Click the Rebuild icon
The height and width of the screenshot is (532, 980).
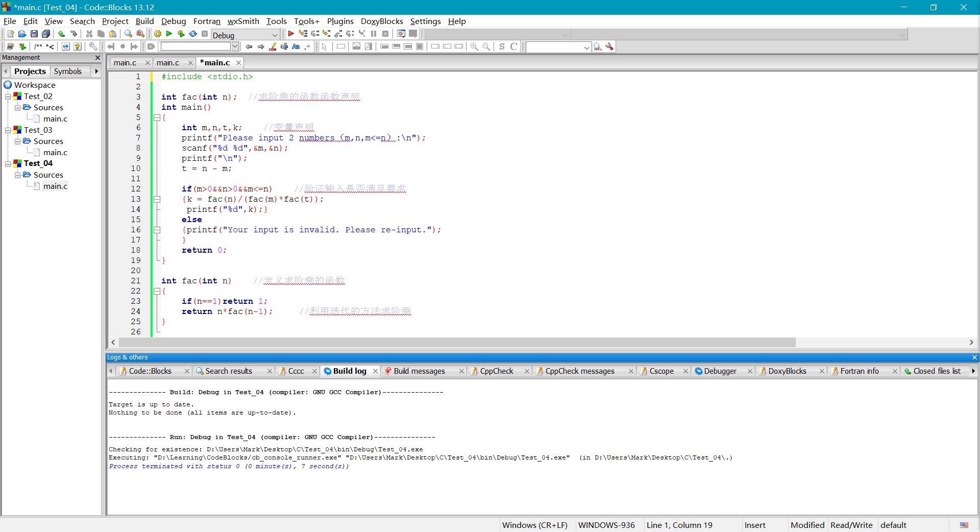coord(193,34)
